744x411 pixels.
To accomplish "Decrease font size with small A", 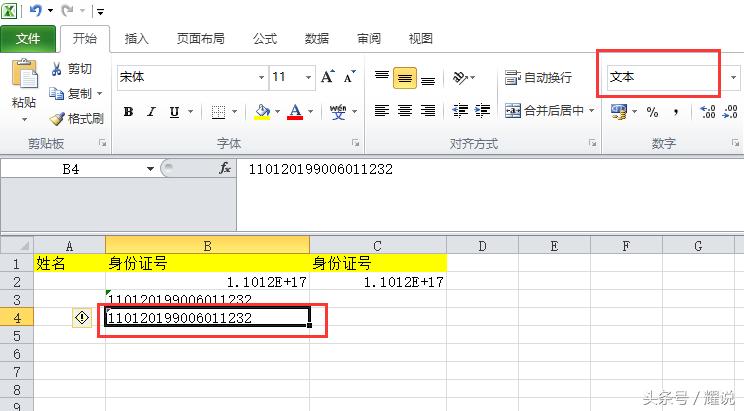I will [x=350, y=76].
